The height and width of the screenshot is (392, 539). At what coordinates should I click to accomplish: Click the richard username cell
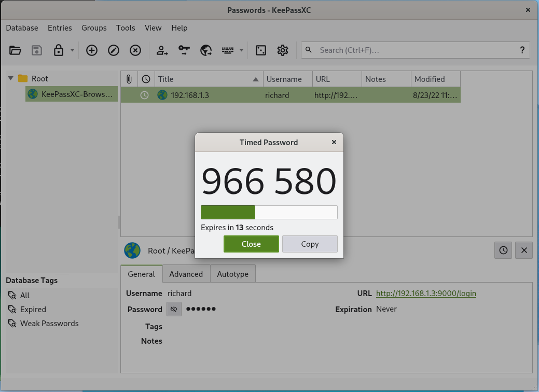click(x=277, y=95)
